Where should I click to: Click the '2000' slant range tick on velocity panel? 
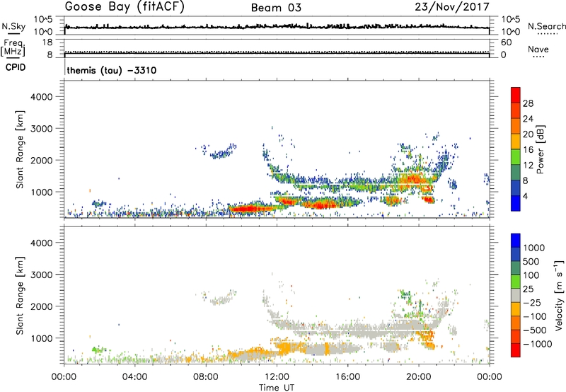(42, 306)
